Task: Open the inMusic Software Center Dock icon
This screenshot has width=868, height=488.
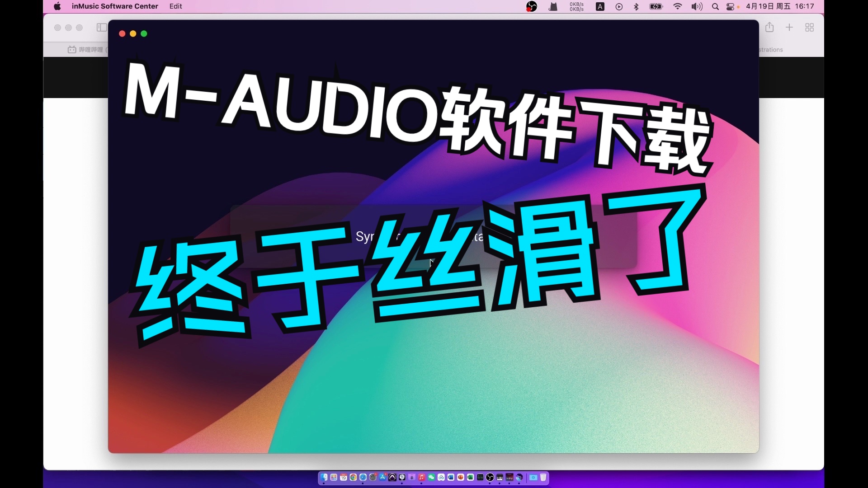Action: (x=519, y=477)
